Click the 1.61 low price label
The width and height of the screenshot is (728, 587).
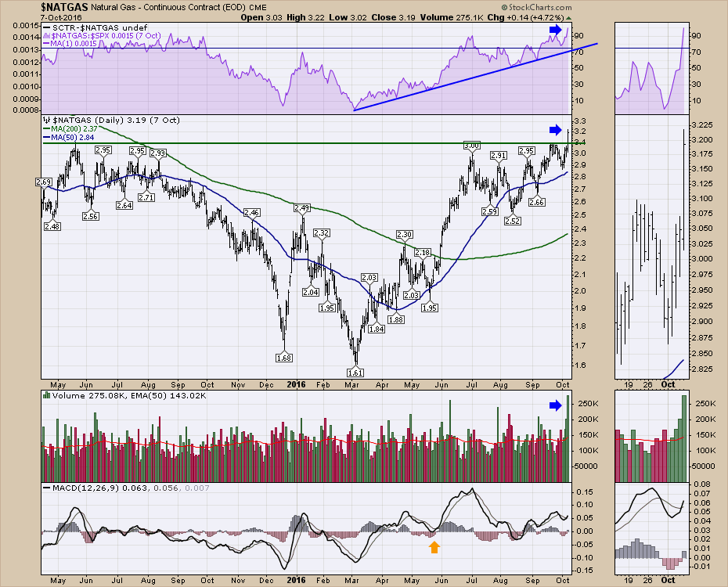355,372
